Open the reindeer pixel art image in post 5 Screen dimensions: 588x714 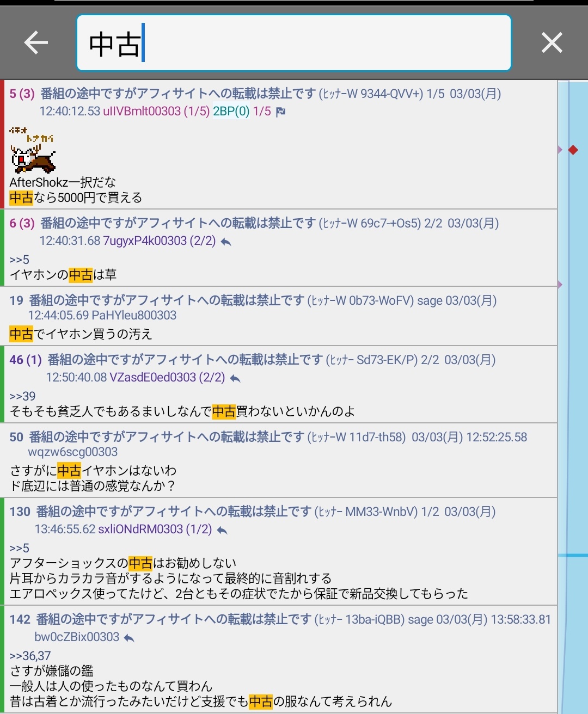(x=33, y=150)
